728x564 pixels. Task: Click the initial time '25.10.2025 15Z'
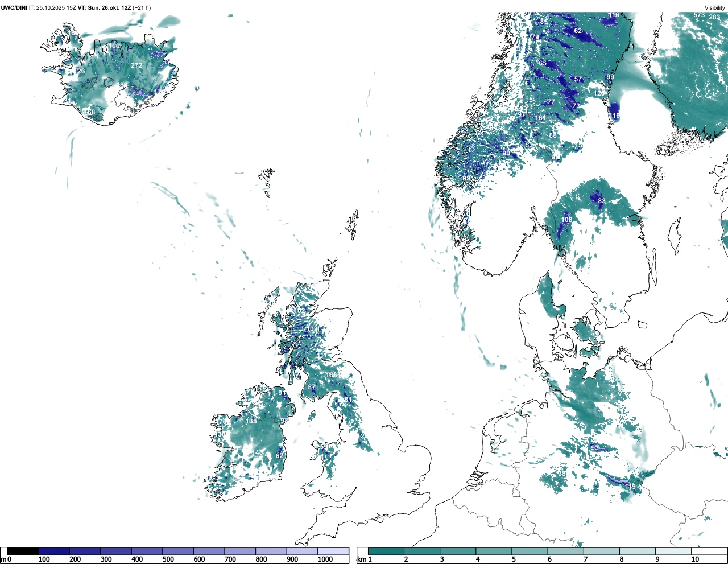[56, 7]
